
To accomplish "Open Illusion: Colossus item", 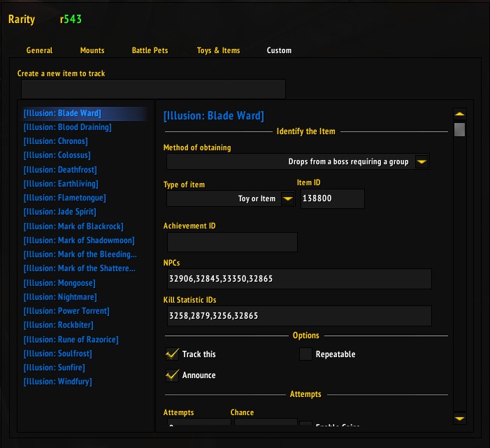I will [x=57, y=155].
